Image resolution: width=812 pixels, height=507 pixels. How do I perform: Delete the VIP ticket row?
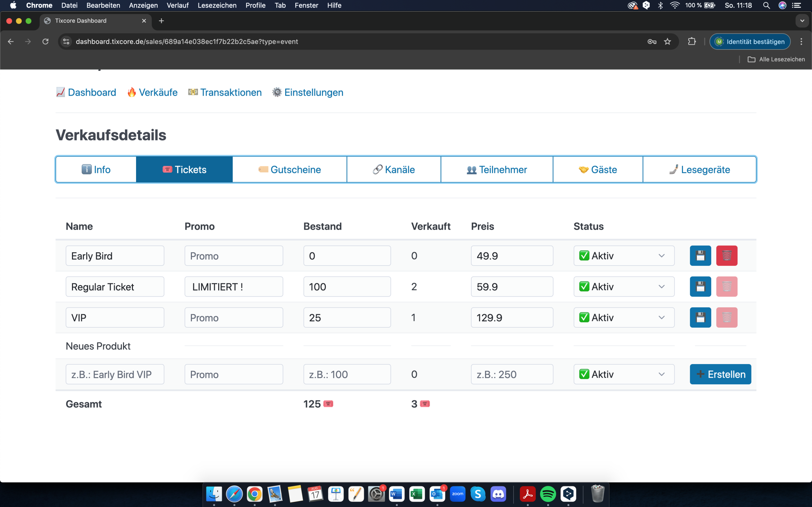(x=726, y=318)
